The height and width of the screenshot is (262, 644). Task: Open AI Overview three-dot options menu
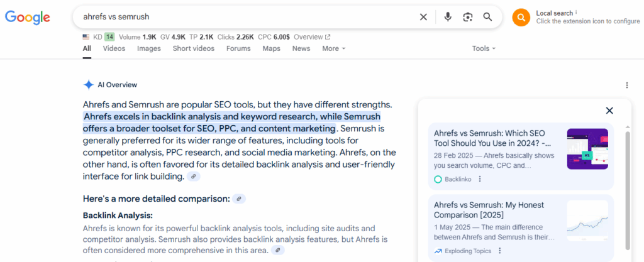pos(627,85)
